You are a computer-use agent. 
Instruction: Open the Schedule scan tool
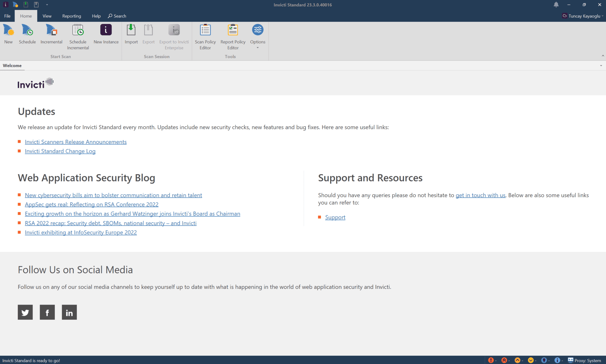[x=27, y=34]
